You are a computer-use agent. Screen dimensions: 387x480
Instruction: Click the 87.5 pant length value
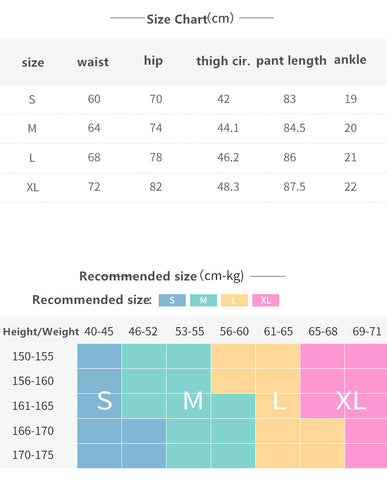(294, 187)
